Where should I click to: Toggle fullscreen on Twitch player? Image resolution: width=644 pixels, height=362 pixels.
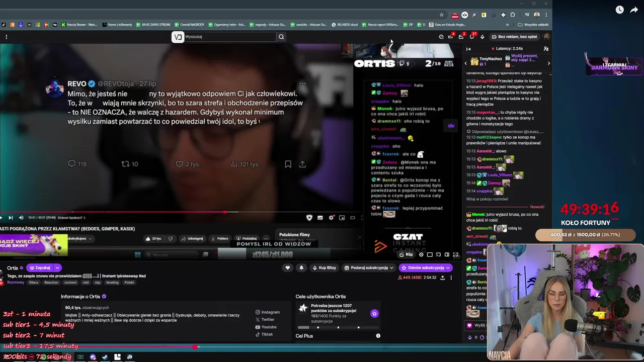(x=455, y=254)
